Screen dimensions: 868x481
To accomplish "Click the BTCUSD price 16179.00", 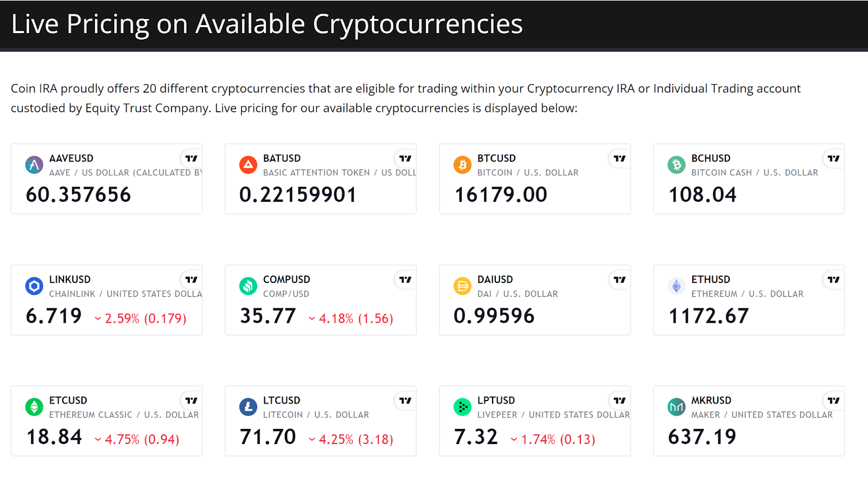I will 501,195.
